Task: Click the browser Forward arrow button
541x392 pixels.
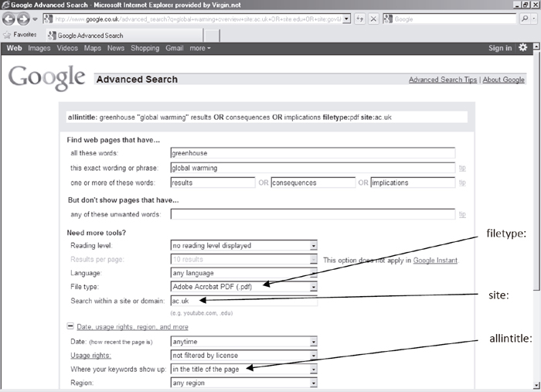Action: click(22, 19)
